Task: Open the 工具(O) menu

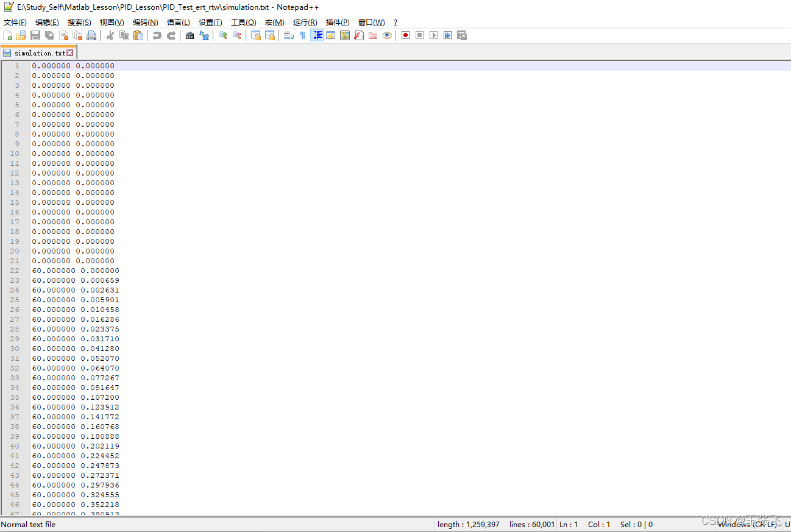Action: [x=243, y=23]
